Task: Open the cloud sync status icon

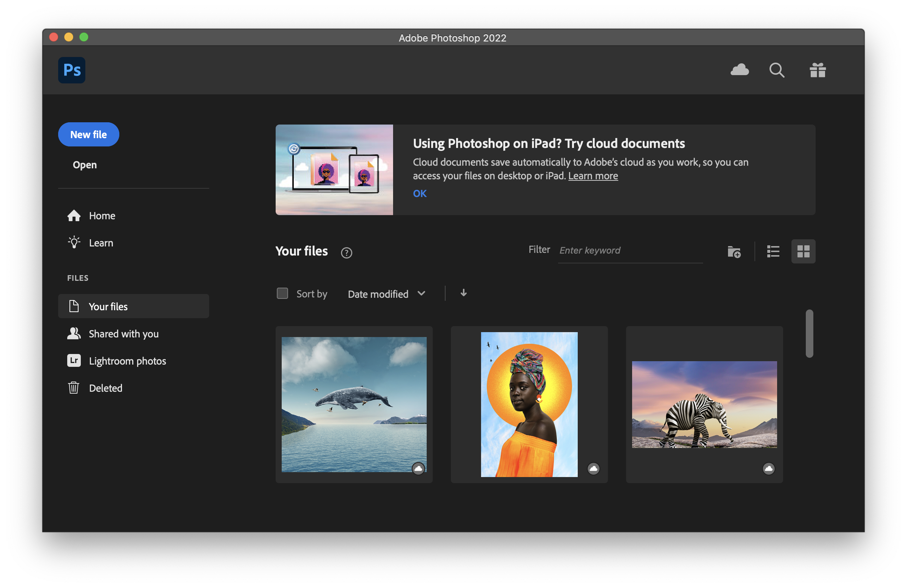Action: coord(739,70)
